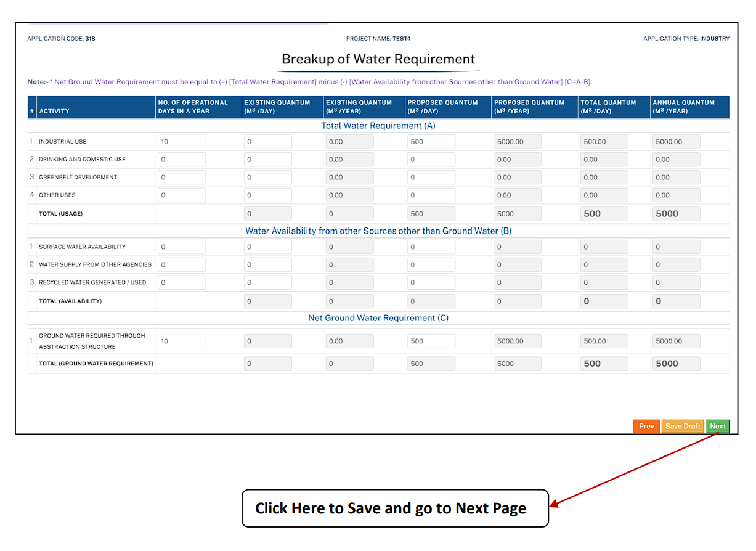Click Existing Quantum field for Drinking and Domestic Use
Image resolution: width=756 pixels, height=551 pixels.
[267, 159]
